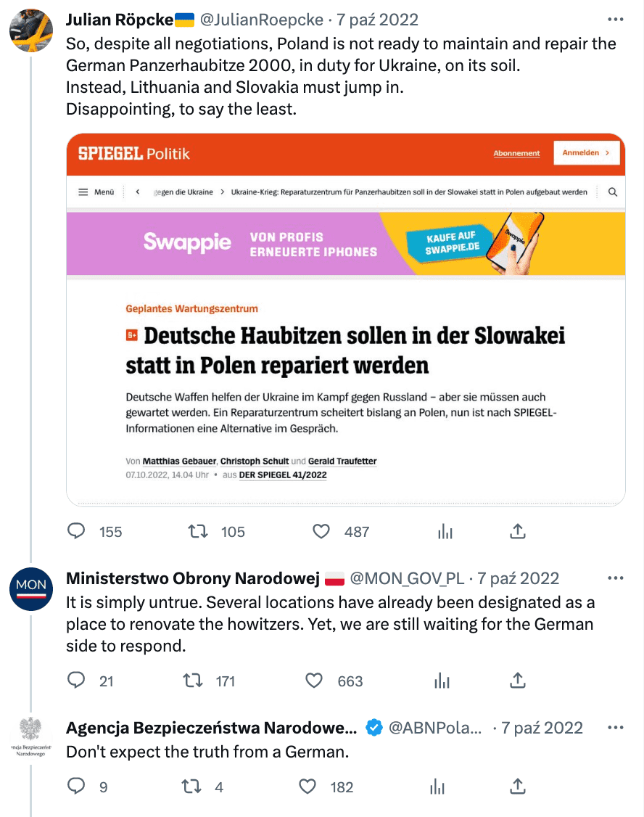Click the Spiegel Abonnement link
The image size is (644, 817).
click(x=516, y=153)
